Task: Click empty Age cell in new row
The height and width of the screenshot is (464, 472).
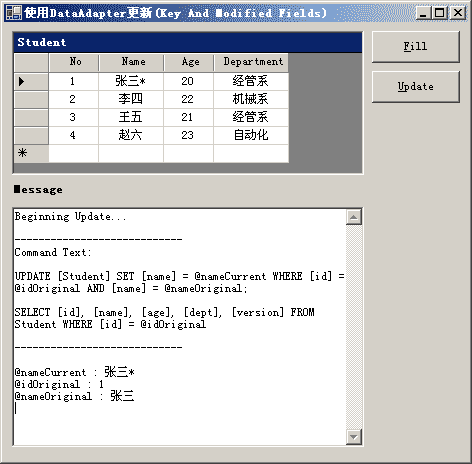Action: (189, 153)
